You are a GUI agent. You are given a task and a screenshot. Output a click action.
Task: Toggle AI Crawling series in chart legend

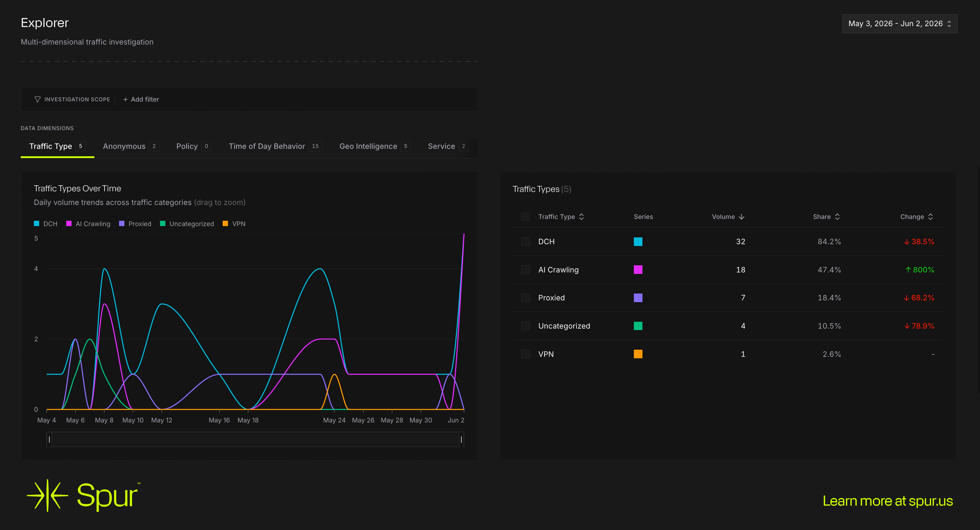click(88, 224)
